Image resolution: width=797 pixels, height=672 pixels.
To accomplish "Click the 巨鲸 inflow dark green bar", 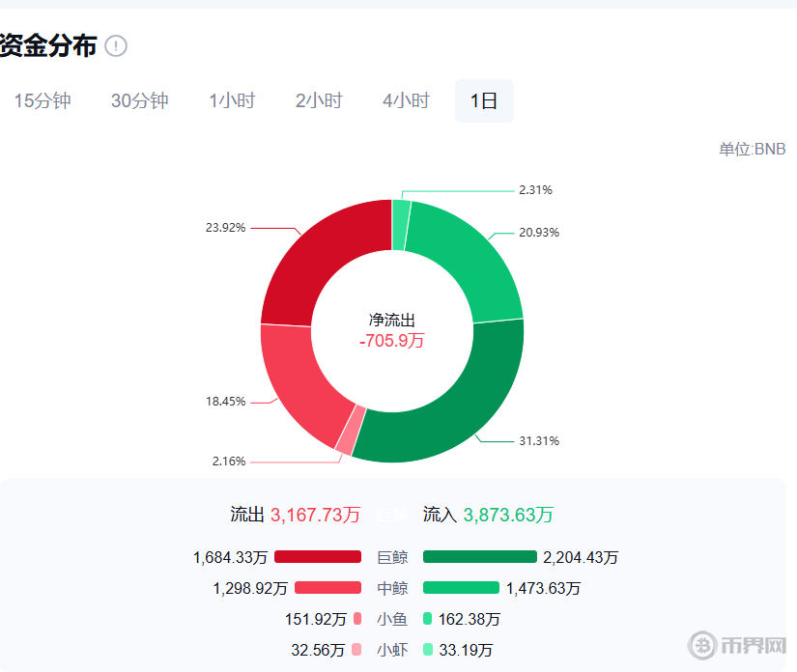I will pos(480,557).
